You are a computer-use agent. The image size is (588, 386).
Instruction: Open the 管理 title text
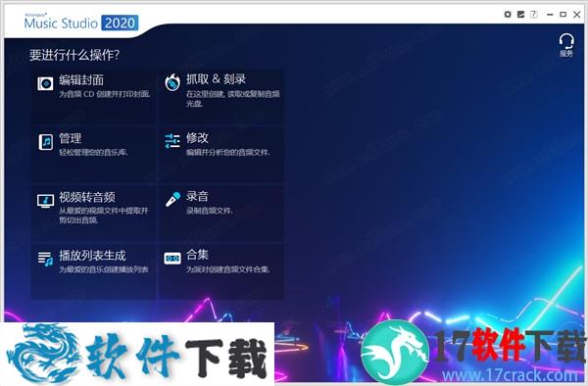point(71,138)
